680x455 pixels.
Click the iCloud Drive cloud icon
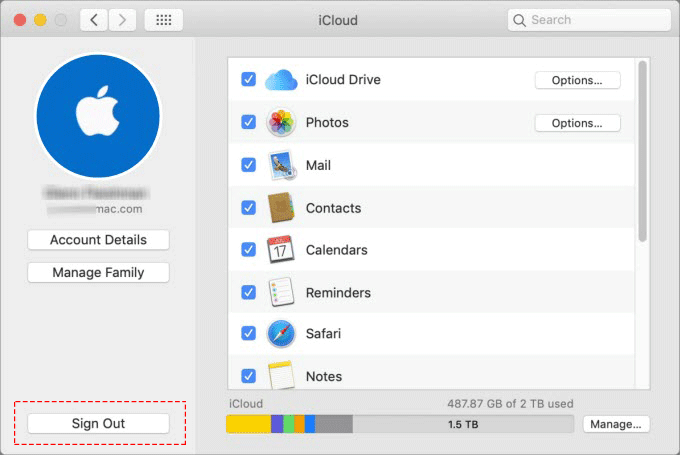pyautogui.click(x=281, y=80)
